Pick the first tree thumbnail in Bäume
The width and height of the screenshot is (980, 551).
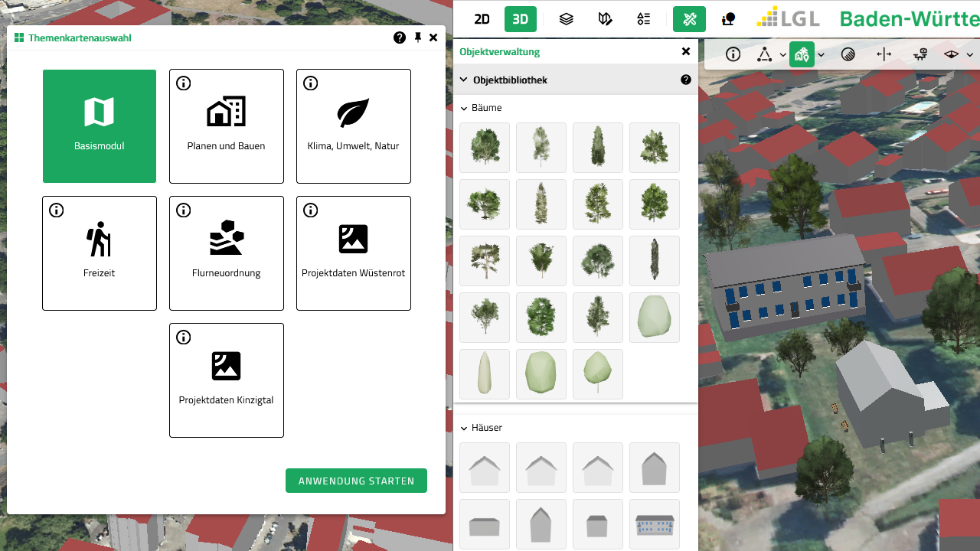[485, 148]
